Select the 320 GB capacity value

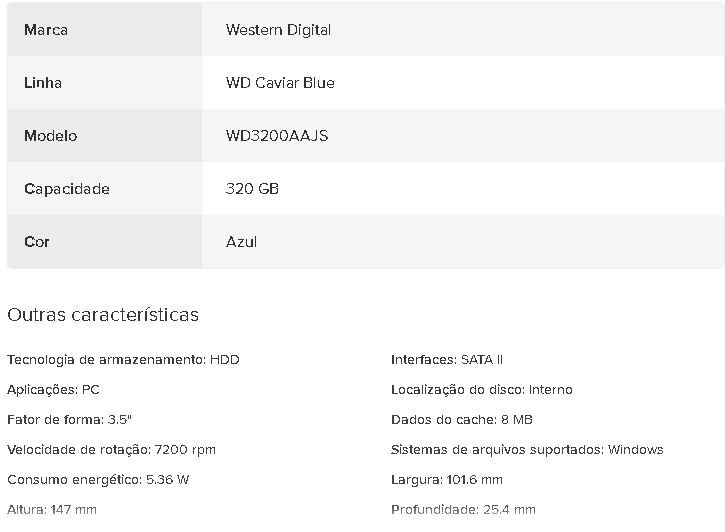pyautogui.click(x=252, y=189)
